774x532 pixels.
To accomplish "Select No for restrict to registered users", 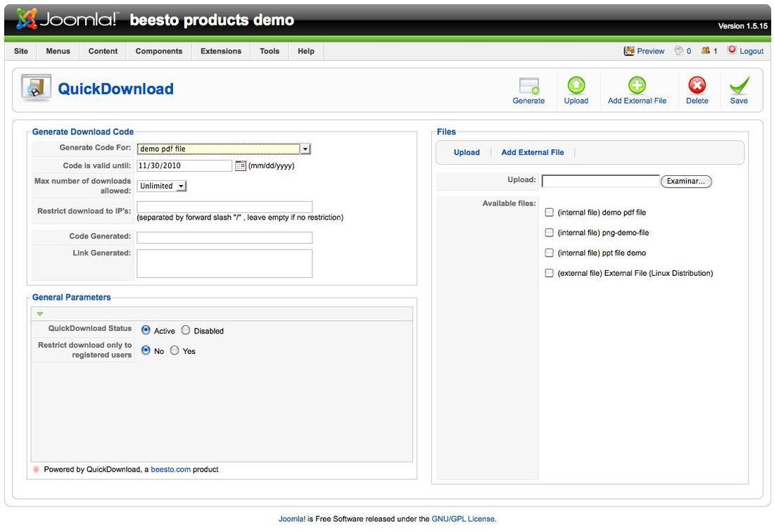I will (x=146, y=350).
